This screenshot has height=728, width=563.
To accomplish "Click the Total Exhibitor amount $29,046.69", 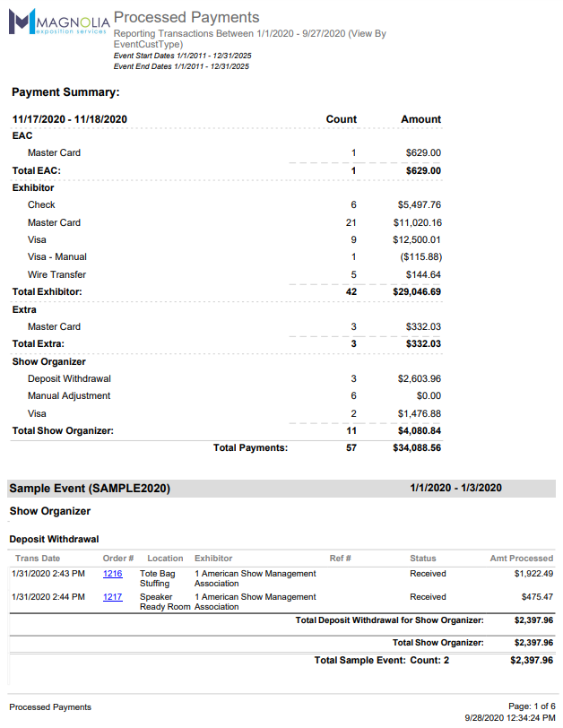I will pyautogui.click(x=417, y=292).
